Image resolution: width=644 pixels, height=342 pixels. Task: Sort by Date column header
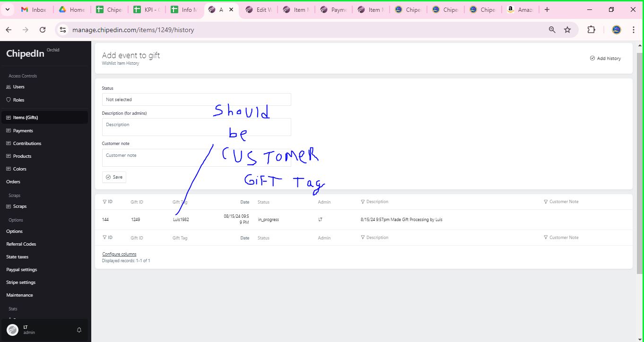click(244, 202)
